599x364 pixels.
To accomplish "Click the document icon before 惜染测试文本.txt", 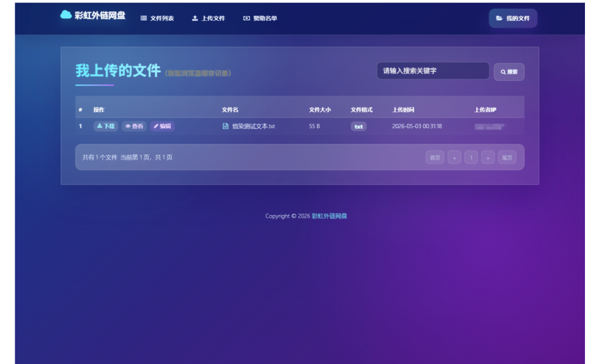I will coord(225,126).
